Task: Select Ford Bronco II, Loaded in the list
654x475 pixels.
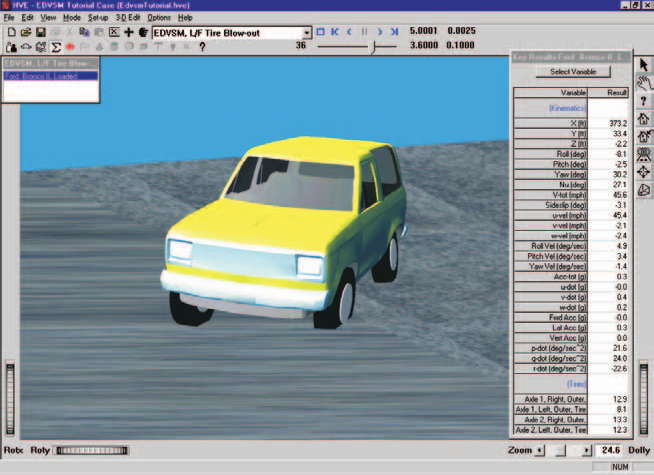Action: tap(50, 76)
